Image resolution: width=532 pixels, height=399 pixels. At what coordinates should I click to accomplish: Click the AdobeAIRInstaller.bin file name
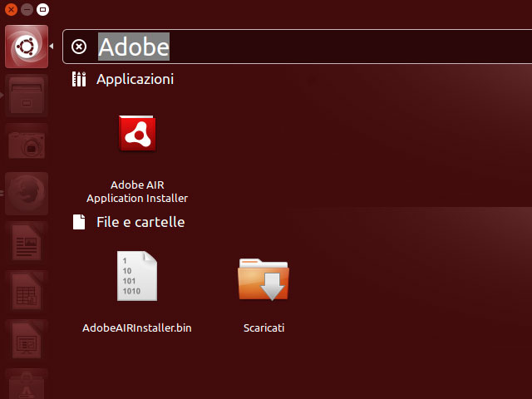click(x=137, y=328)
